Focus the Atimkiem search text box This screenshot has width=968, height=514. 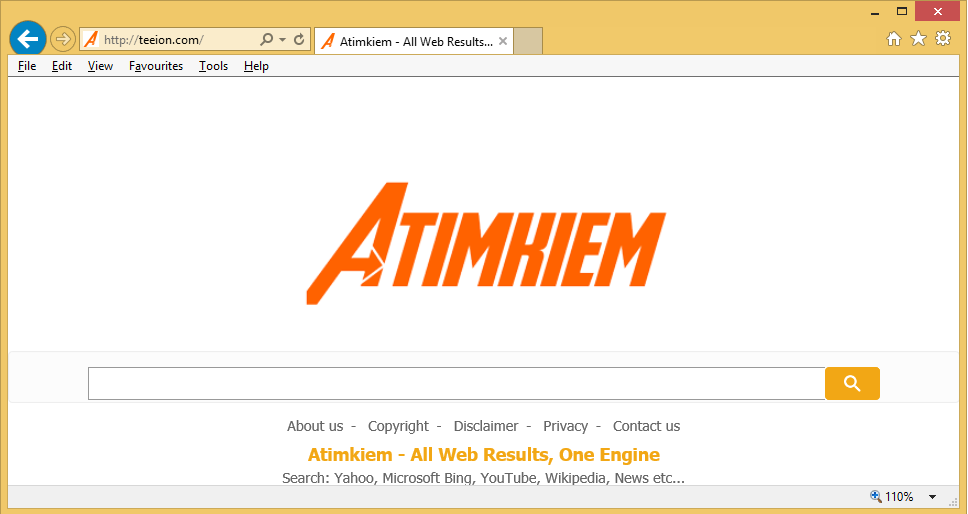(x=456, y=383)
